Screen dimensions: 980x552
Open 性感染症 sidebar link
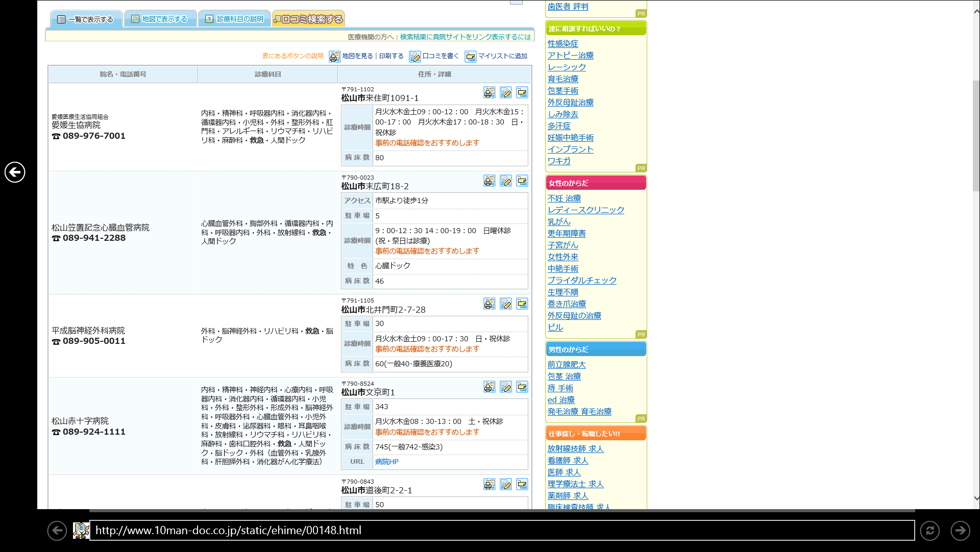click(x=563, y=44)
